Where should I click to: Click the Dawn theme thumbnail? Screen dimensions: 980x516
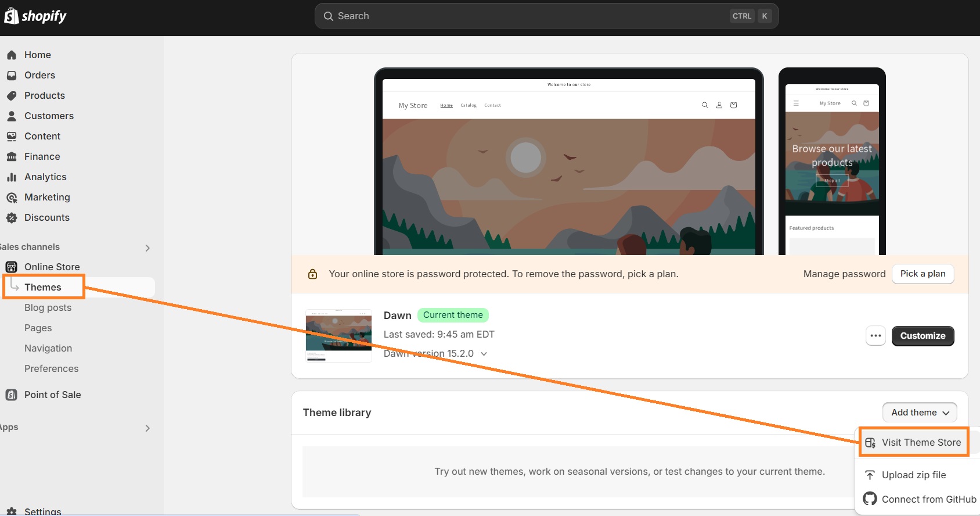[x=338, y=335]
